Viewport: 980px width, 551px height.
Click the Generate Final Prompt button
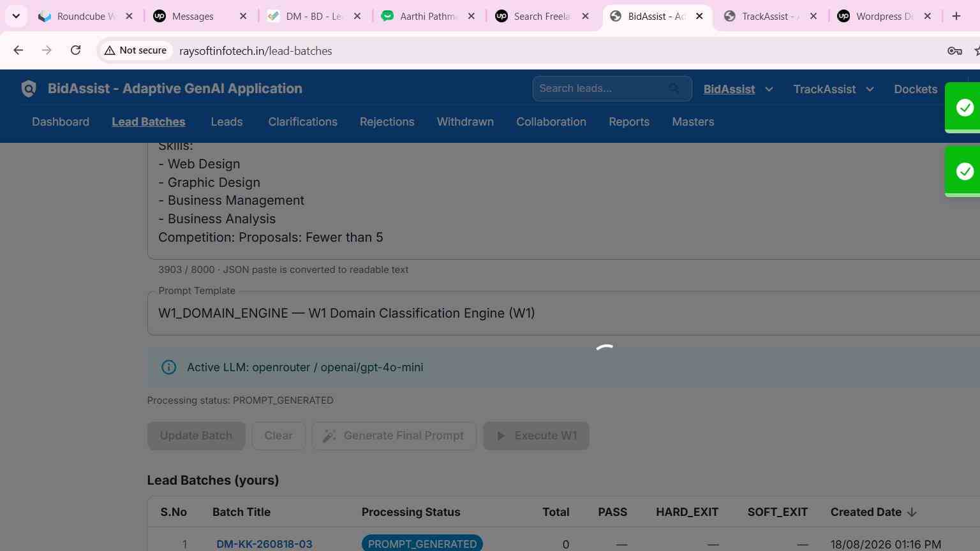click(394, 436)
